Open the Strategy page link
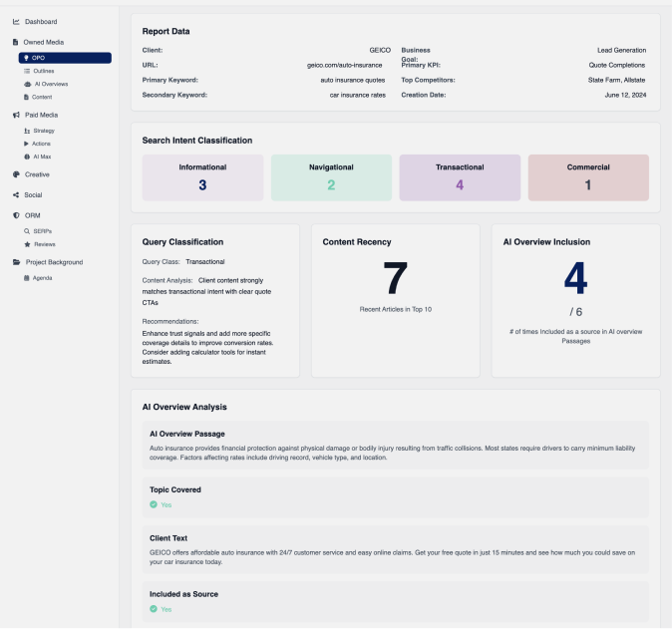Screen dimensions: 672x629 43,131
